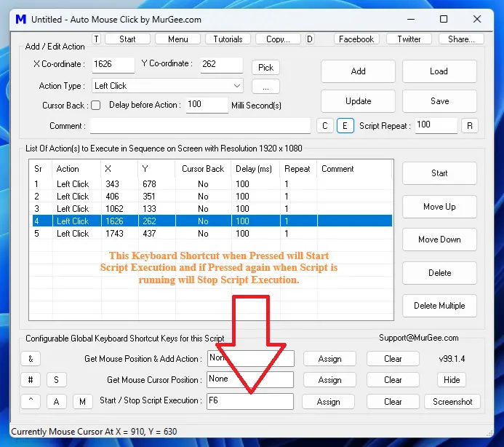
Task: Select highlighted row 4 with X 1626
Action: [x=212, y=221]
